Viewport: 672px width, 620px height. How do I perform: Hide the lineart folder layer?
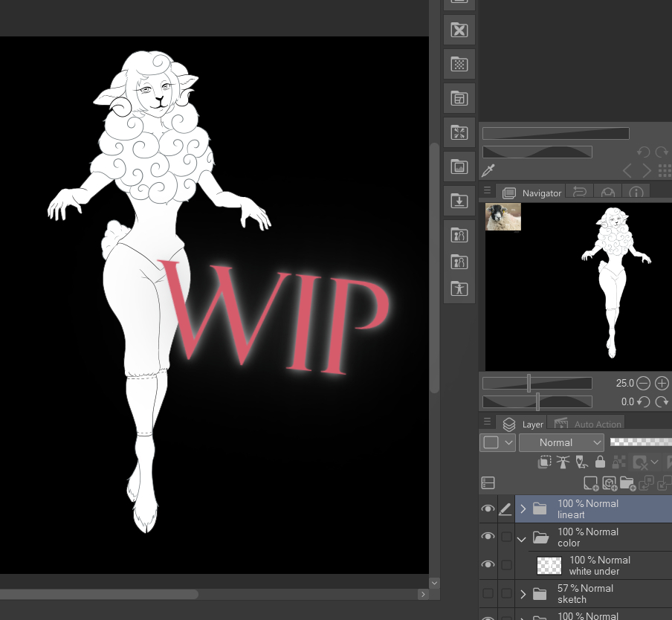[488, 509]
